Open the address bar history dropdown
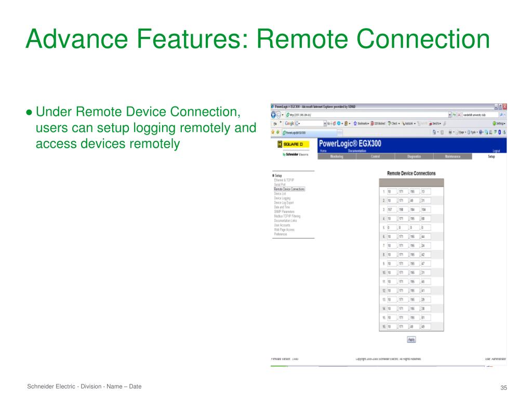 pyautogui.click(x=449, y=115)
